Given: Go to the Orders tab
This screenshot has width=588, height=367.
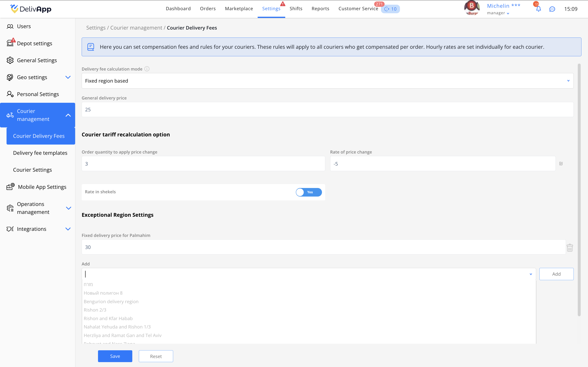Looking at the screenshot, I should tap(208, 9).
